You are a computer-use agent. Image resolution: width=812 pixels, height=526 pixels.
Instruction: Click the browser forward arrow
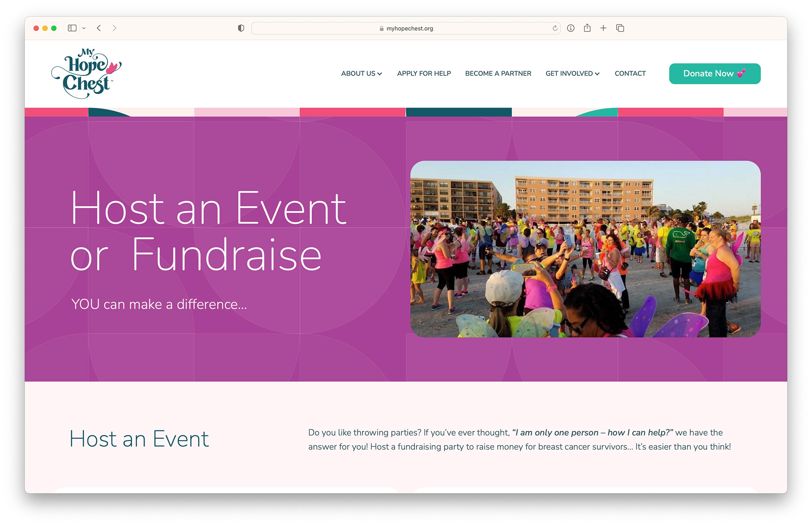coord(114,28)
